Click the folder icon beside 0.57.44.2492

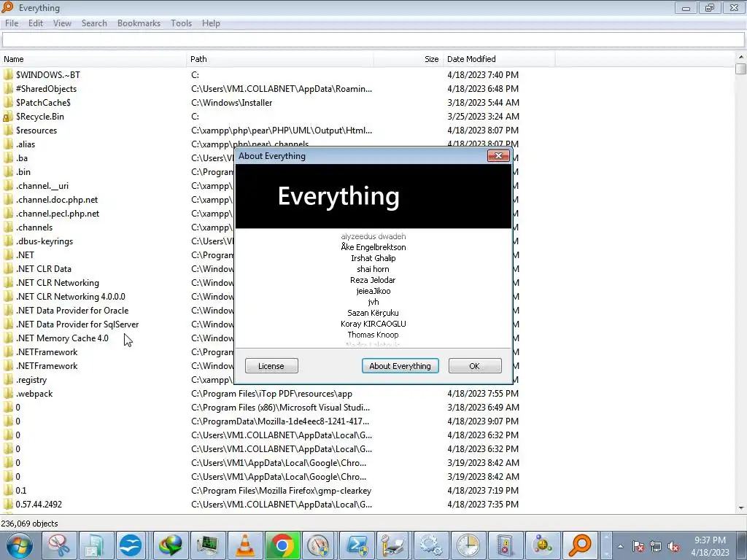(8, 505)
